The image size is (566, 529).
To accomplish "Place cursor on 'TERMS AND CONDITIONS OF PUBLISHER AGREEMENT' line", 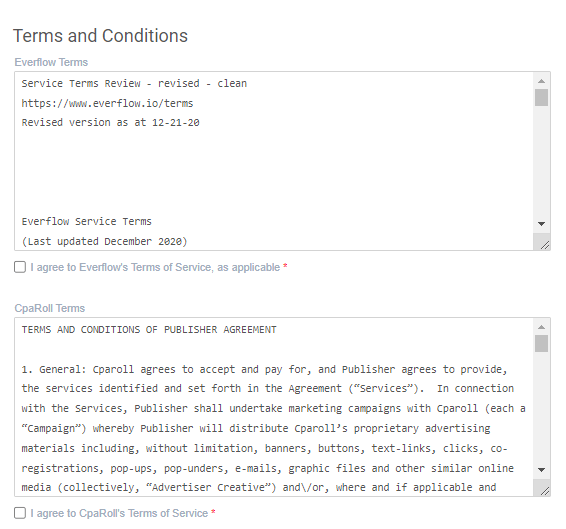I will pos(149,330).
